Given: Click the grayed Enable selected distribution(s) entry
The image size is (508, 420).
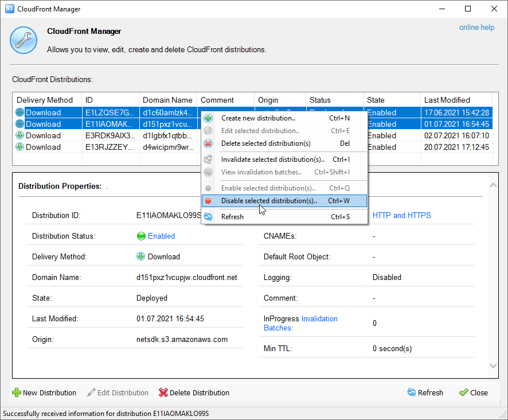Looking at the screenshot, I should [x=284, y=188].
